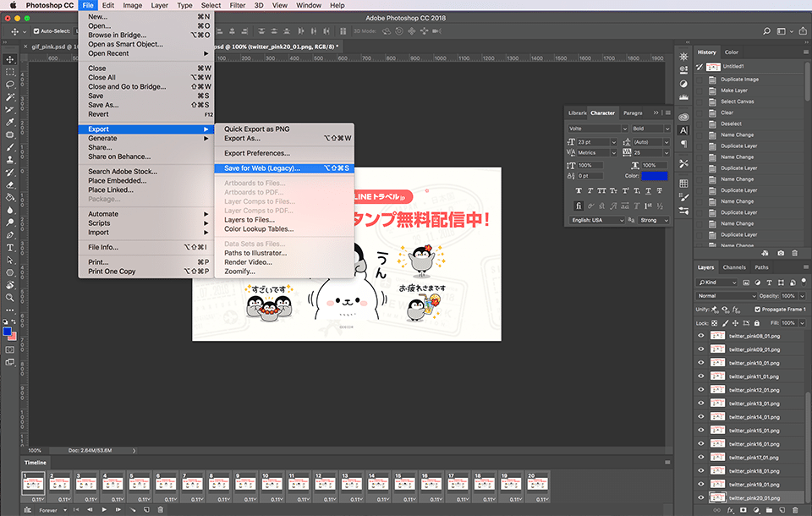Choose Export As... in submenu
The image size is (812, 516).
pyautogui.click(x=284, y=139)
